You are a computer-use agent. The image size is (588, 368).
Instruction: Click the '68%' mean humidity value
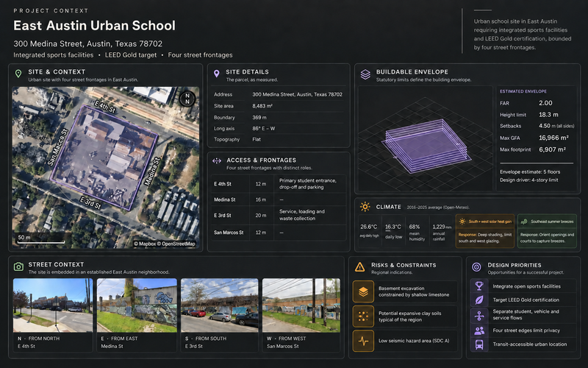click(415, 227)
